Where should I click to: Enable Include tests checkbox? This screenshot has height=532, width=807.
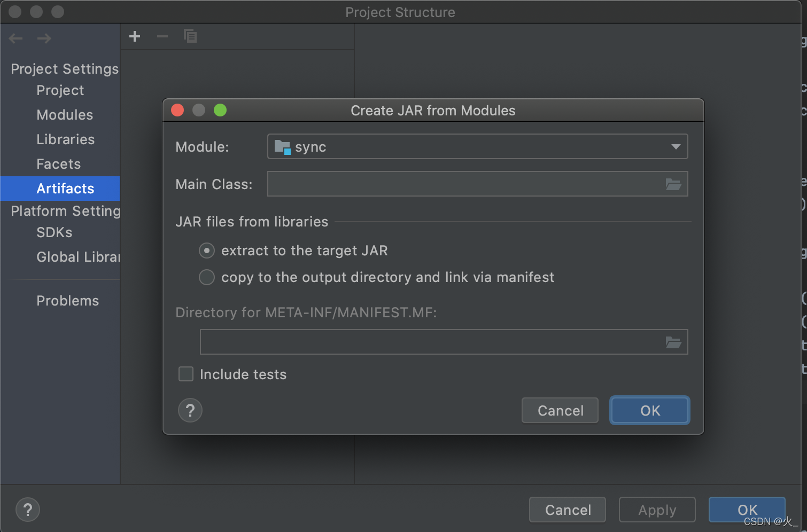(x=186, y=374)
